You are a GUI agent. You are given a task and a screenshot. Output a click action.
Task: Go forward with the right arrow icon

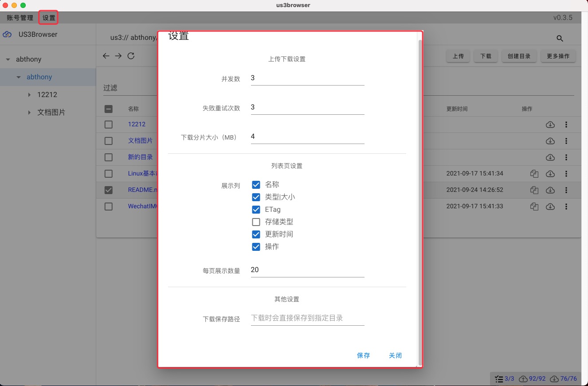pyautogui.click(x=118, y=56)
